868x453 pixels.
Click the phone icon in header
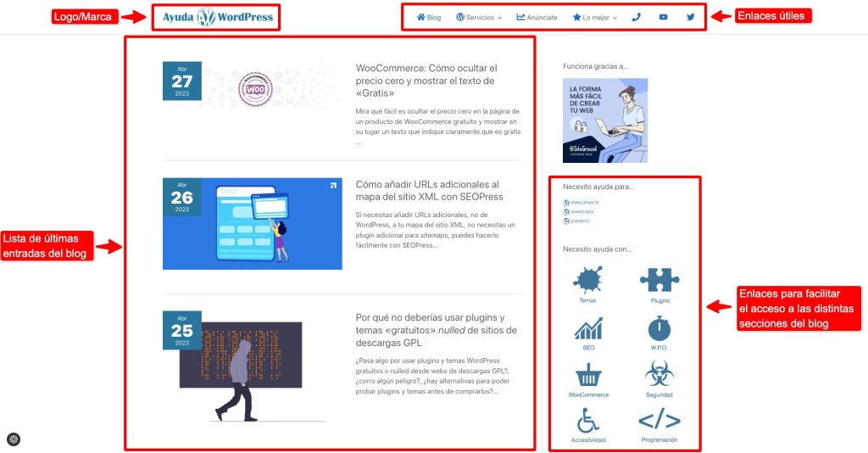point(636,17)
